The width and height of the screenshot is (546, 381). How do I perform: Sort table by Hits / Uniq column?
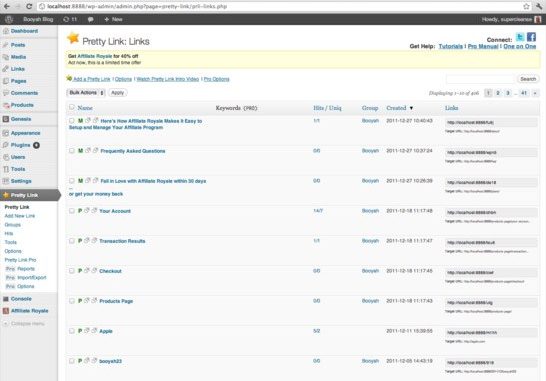click(327, 108)
